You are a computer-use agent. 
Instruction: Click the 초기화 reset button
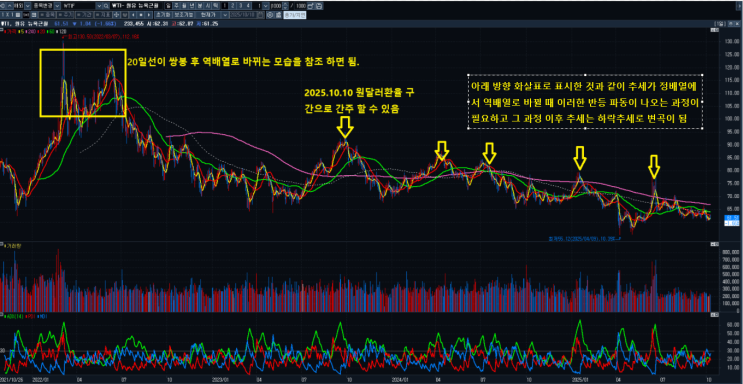click(163, 15)
